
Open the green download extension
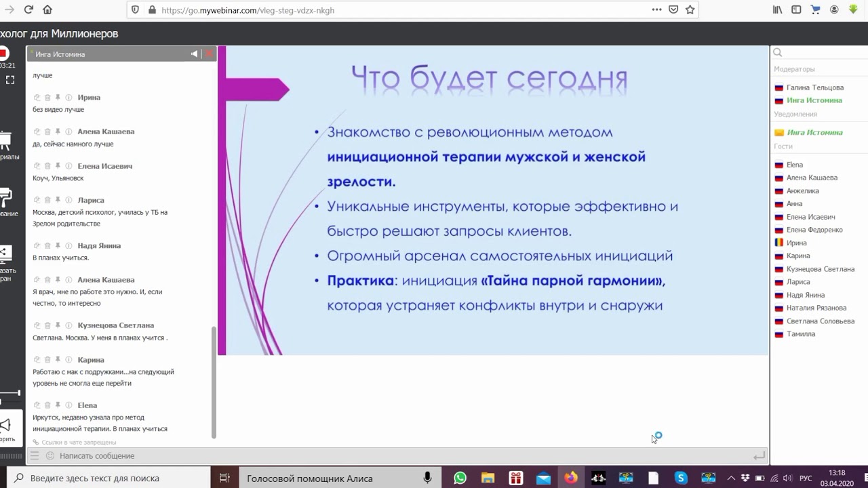(853, 9)
